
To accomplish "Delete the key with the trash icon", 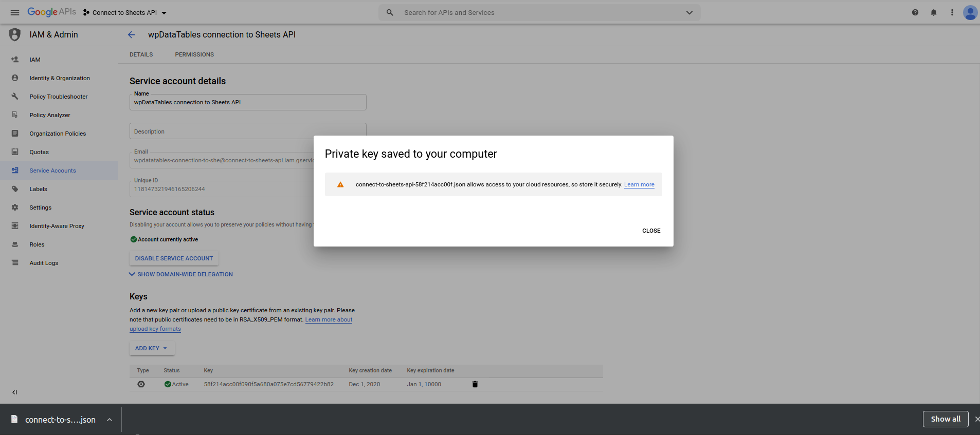I will click(x=475, y=384).
